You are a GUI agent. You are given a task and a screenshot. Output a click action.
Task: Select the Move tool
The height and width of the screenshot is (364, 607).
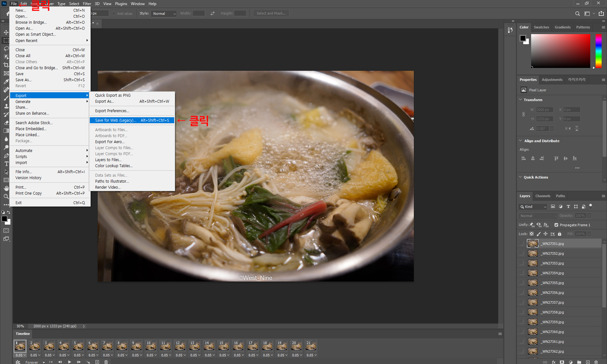(x=6, y=32)
